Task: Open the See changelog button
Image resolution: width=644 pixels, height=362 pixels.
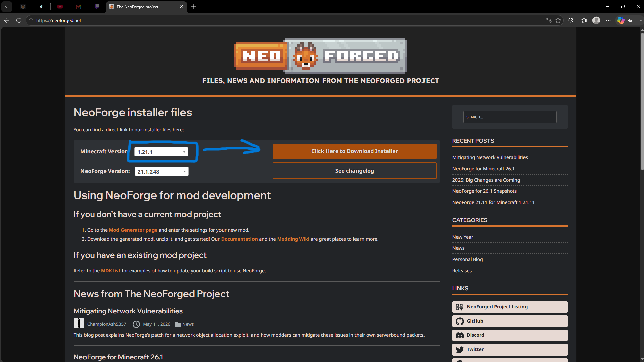Action: pos(354,171)
